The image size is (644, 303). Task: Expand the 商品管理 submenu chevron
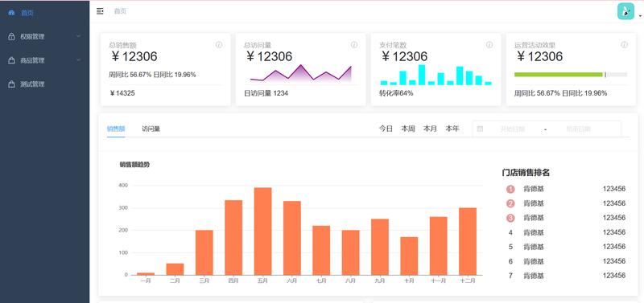(x=78, y=59)
